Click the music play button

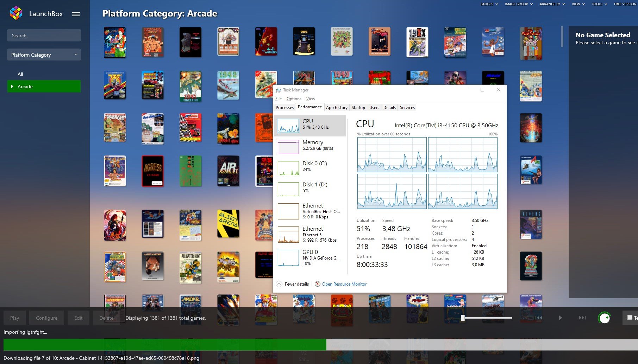(560, 318)
